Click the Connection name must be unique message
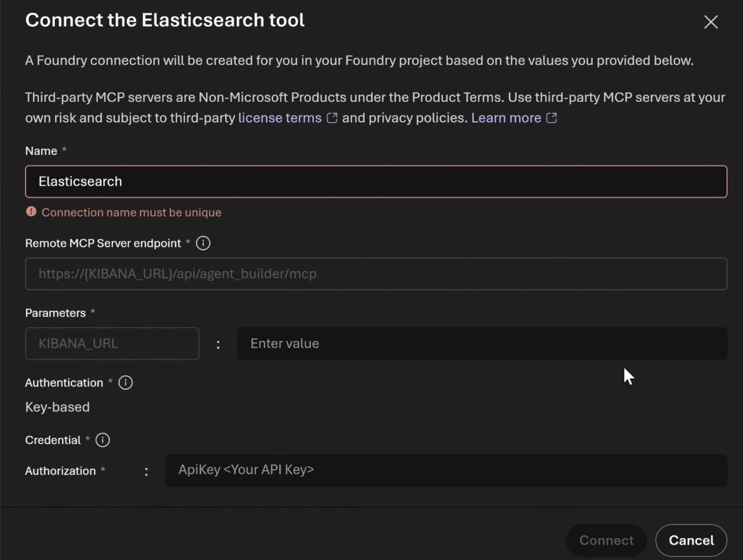 pyautogui.click(x=132, y=212)
